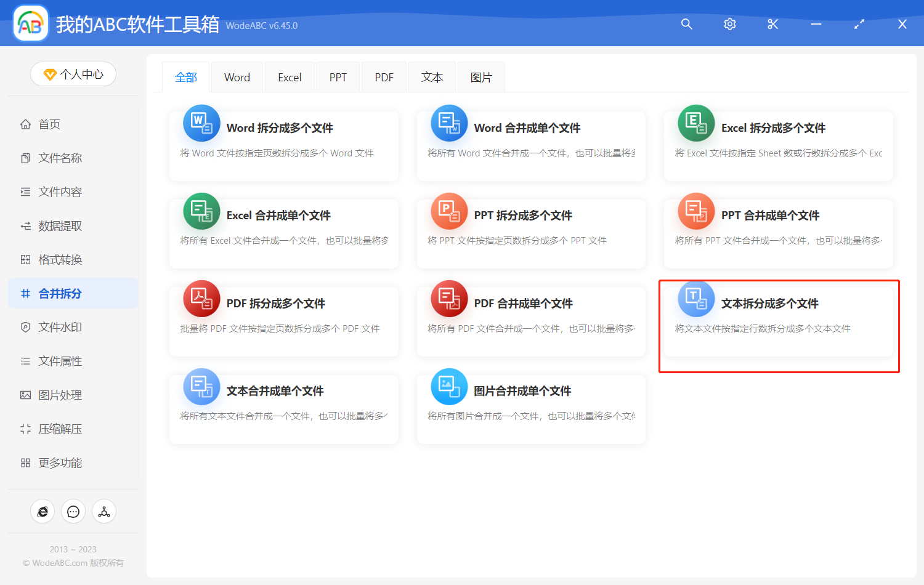The width and height of the screenshot is (924, 585).
Task: Click the PDF 合并成单个文件 icon
Action: [449, 299]
